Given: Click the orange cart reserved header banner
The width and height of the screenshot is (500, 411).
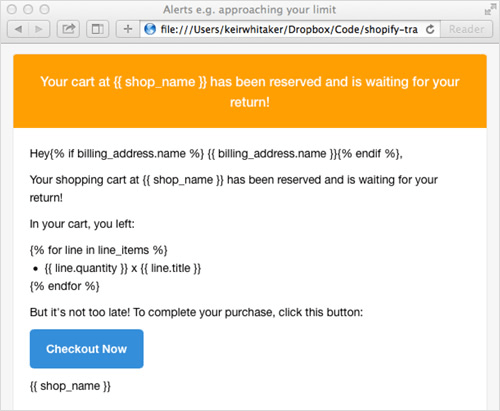Looking at the screenshot, I should click(250, 91).
